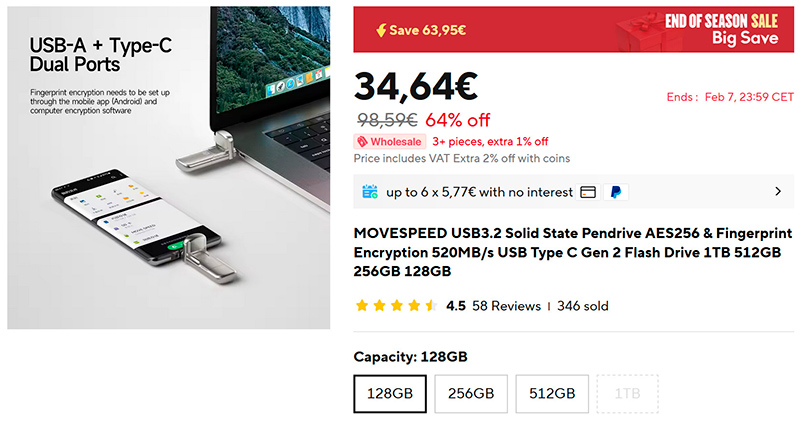Select the greyed-out 1TB capacity option
The width and height of the screenshot is (800, 421).
point(627,393)
